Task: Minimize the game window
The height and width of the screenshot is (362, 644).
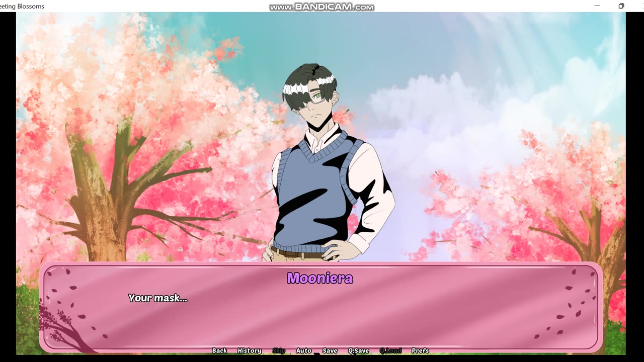Action: click(x=597, y=6)
